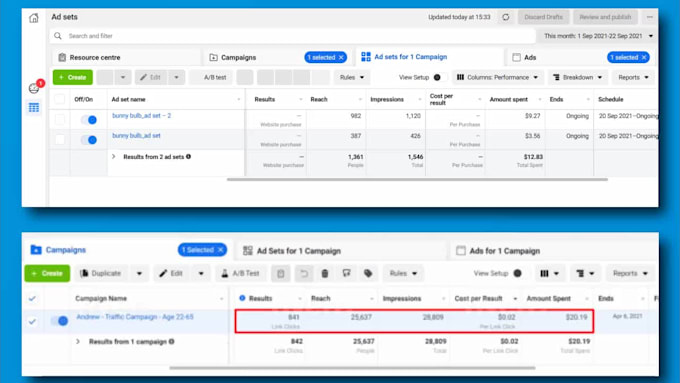The width and height of the screenshot is (680, 383).
Task: Clear the Ads 1 selected filter X
Action: pyautogui.click(x=644, y=57)
